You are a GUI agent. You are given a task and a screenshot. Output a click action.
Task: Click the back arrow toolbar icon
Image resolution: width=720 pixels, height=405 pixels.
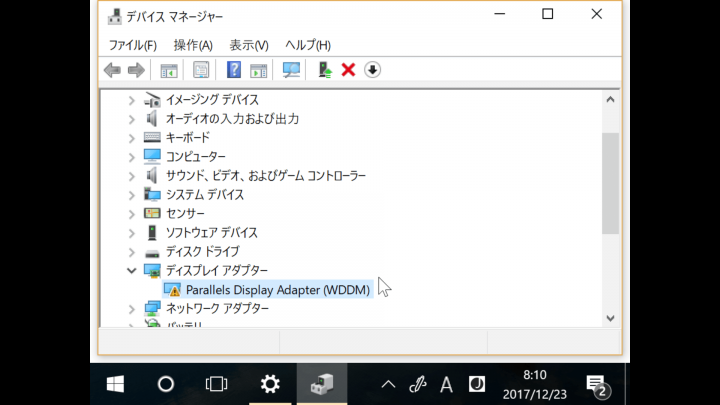112,70
